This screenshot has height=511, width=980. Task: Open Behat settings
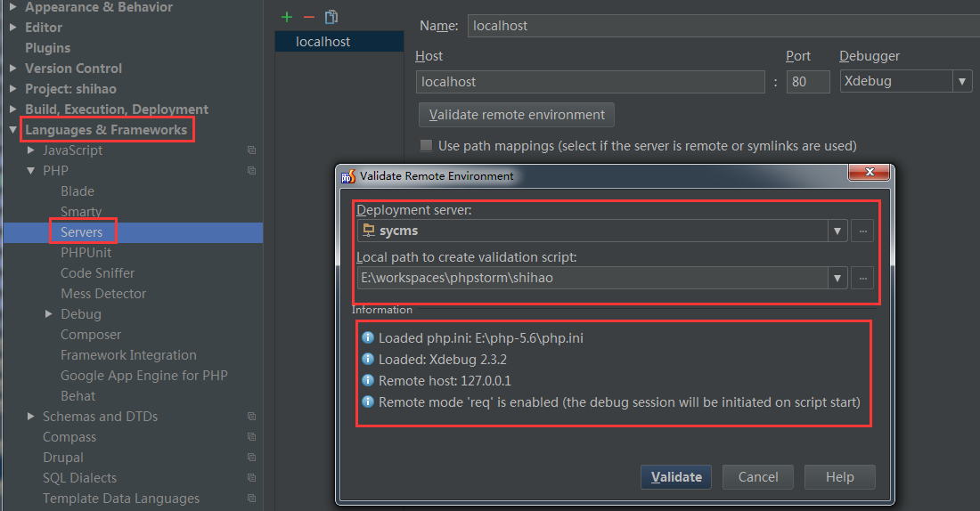point(78,396)
